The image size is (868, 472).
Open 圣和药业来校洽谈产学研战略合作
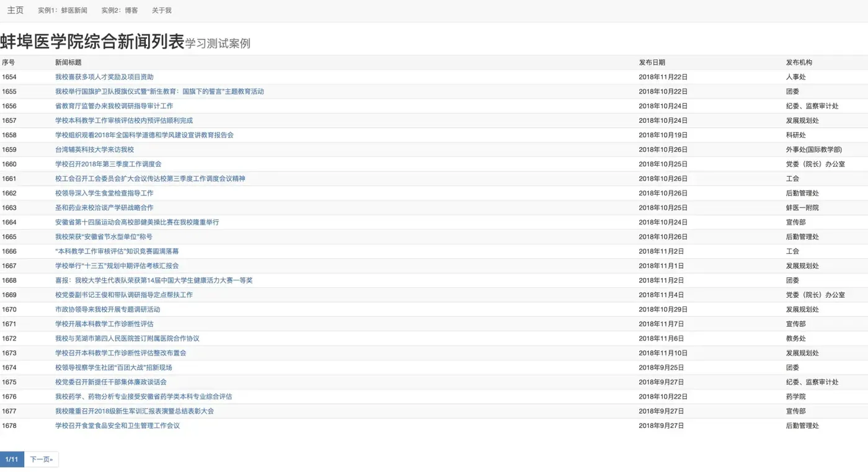point(104,208)
